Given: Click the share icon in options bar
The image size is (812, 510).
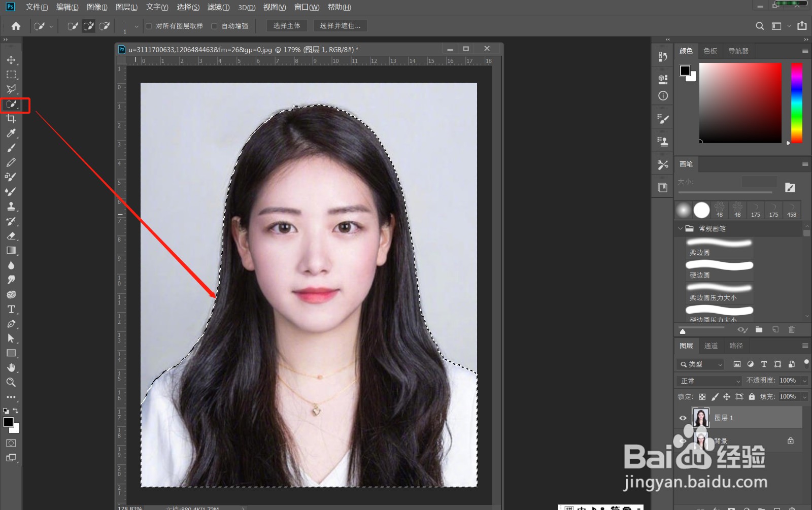Looking at the screenshot, I should coord(802,26).
